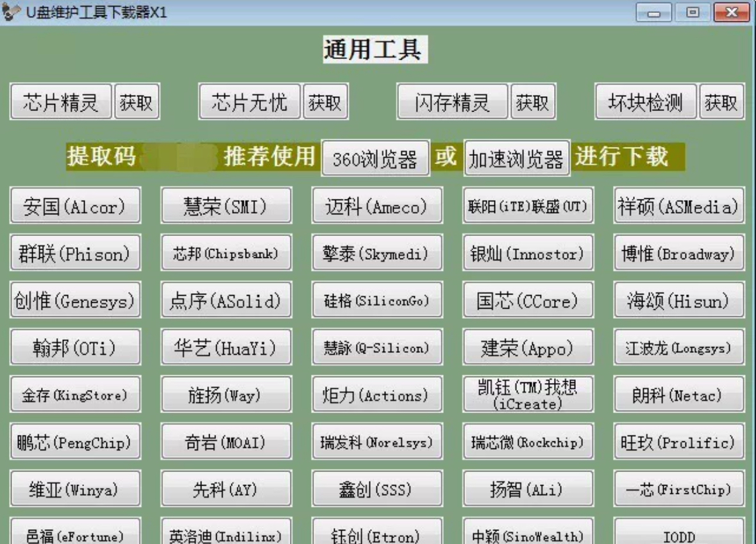The width and height of the screenshot is (756, 544).
Task: Open 扬智(ALi) button
Action: 528,489
